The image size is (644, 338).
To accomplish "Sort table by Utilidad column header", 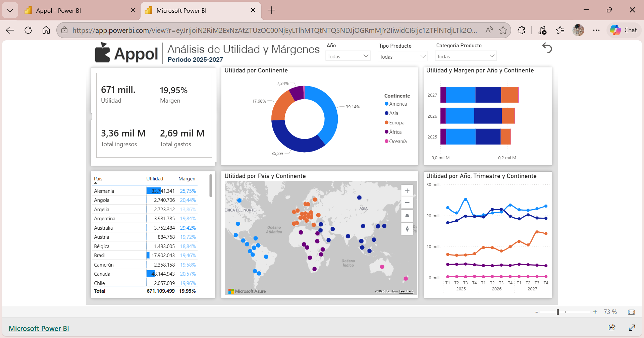I will 155,179.
